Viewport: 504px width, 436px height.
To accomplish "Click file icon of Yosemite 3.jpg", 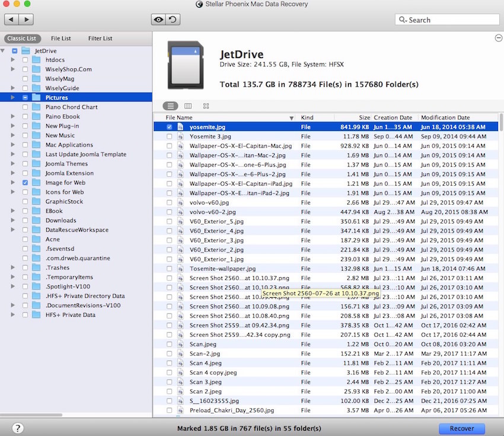I will point(180,136).
